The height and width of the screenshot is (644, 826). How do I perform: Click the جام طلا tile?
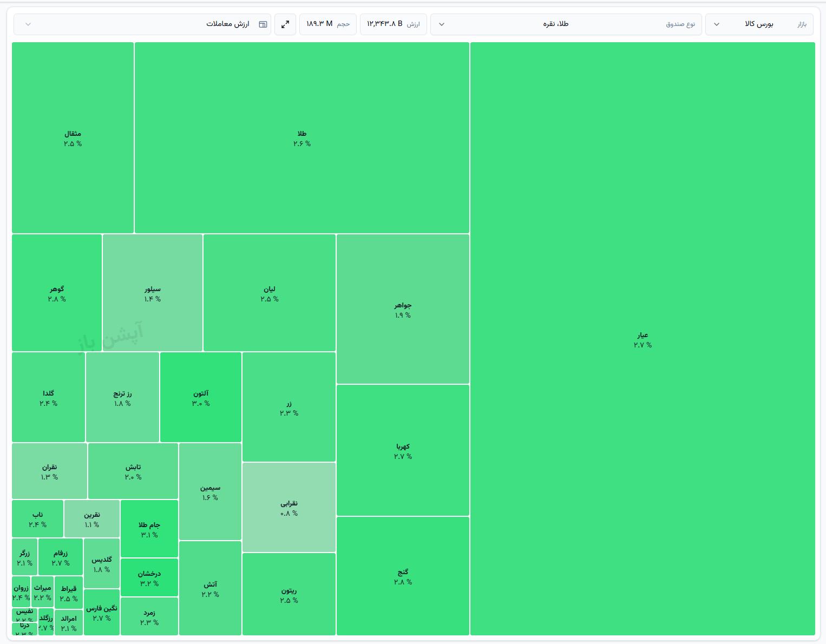(149, 529)
